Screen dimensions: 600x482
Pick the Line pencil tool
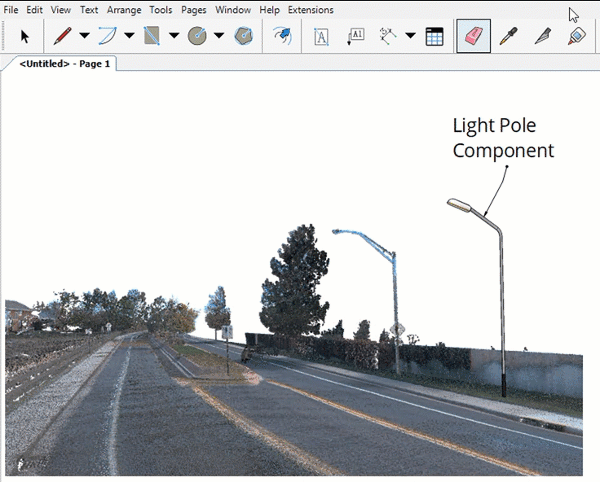coord(62,36)
